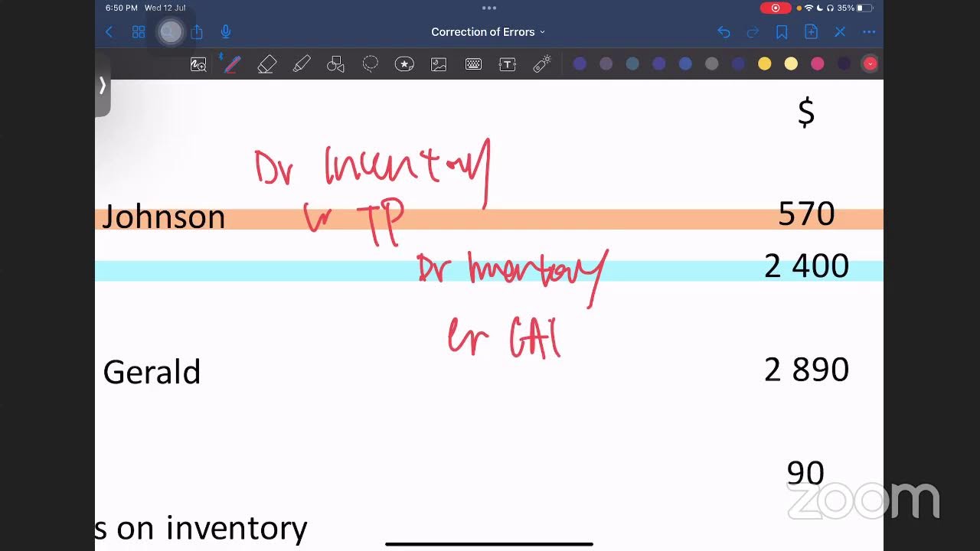Viewport: 980px width, 551px height.
Task: Tap the dollar sign column header
Action: pos(806,112)
